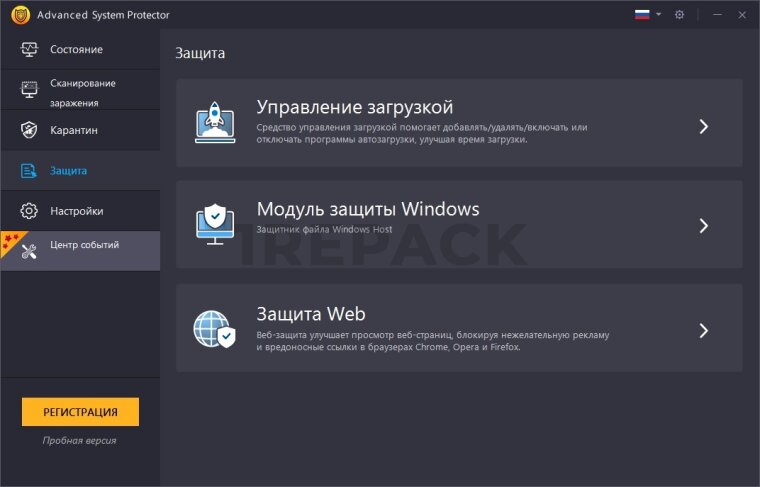Screen dimensions: 760x487
Task: Click the Advanced System Protector shield logo
Action: pyautogui.click(x=19, y=15)
